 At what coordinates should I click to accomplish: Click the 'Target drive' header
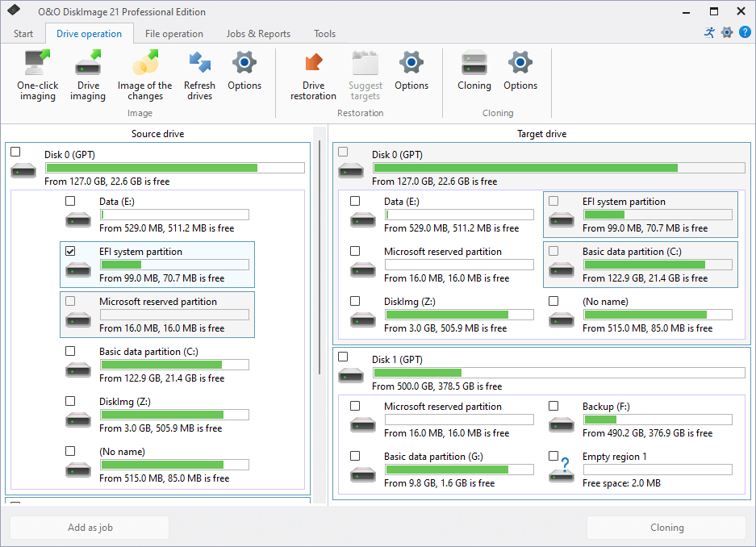[x=541, y=134]
